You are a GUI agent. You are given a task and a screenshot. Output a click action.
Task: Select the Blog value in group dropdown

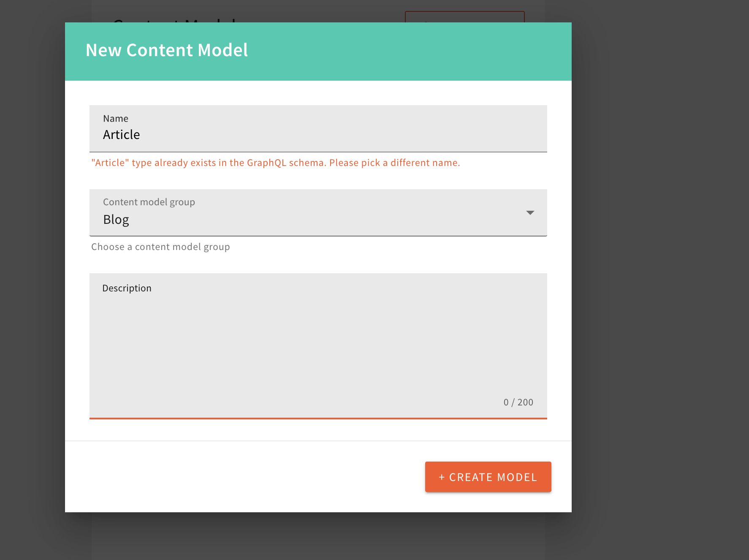click(116, 220)
